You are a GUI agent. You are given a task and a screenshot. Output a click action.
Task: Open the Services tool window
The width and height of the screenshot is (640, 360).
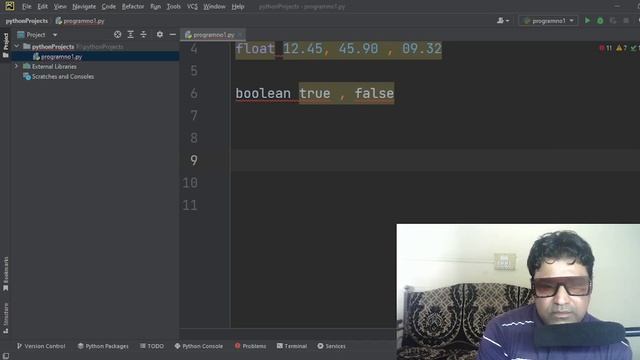[x=331, y=346]
